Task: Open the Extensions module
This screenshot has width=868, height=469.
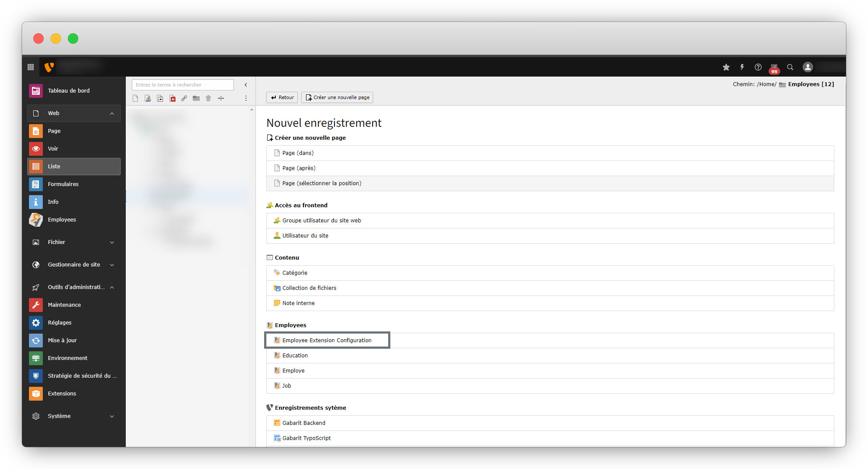Action: point(62,394)
